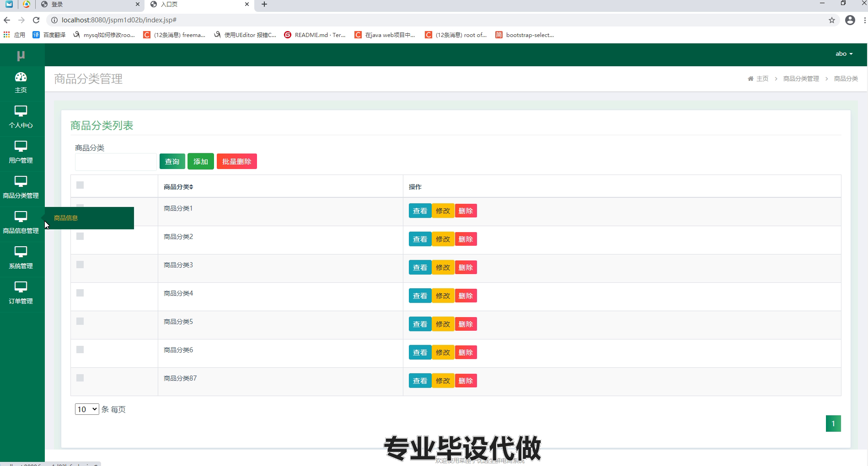The height and width of the screenshot is (466, 868).
Task: Click 修改 for 商品分类87
Action: pyautogui.click(x=443, y=381)
